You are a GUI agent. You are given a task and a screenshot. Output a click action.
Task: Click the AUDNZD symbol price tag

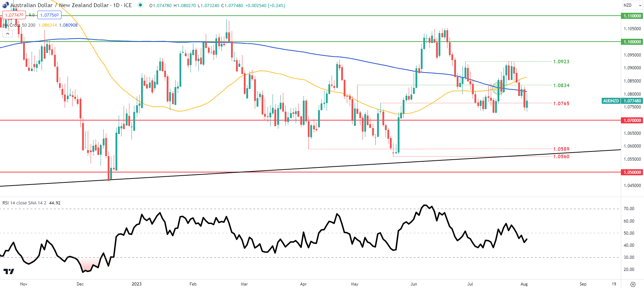(x=611, y=101)
